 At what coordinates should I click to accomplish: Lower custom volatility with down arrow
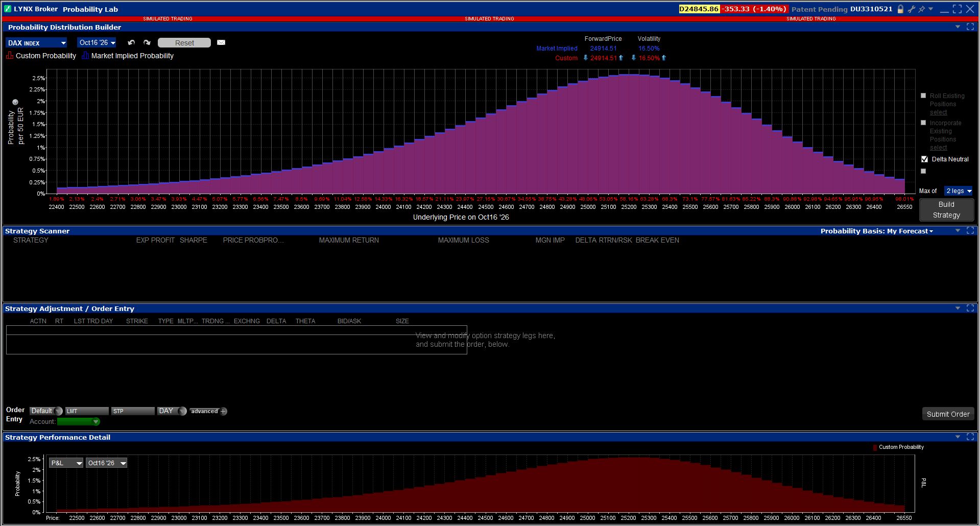(634, 58)
